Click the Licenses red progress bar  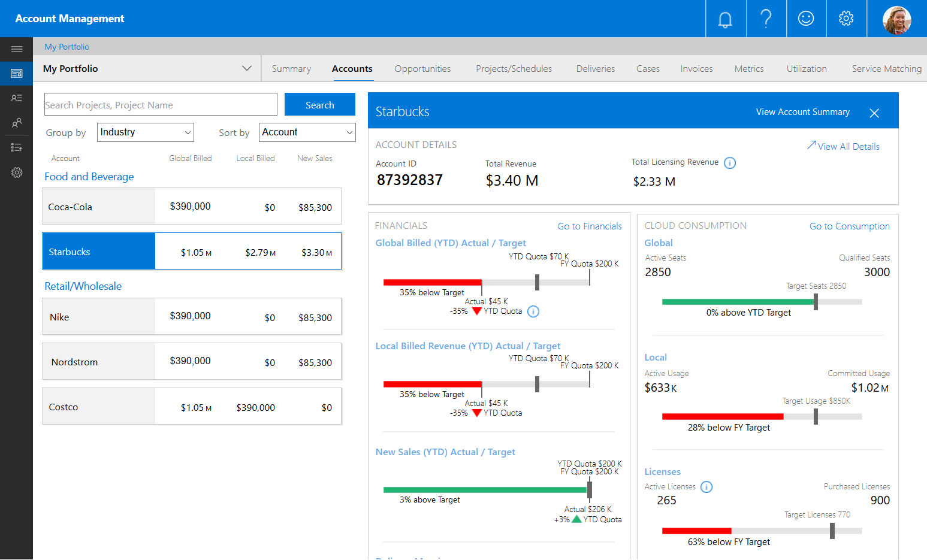click(697, 531)
